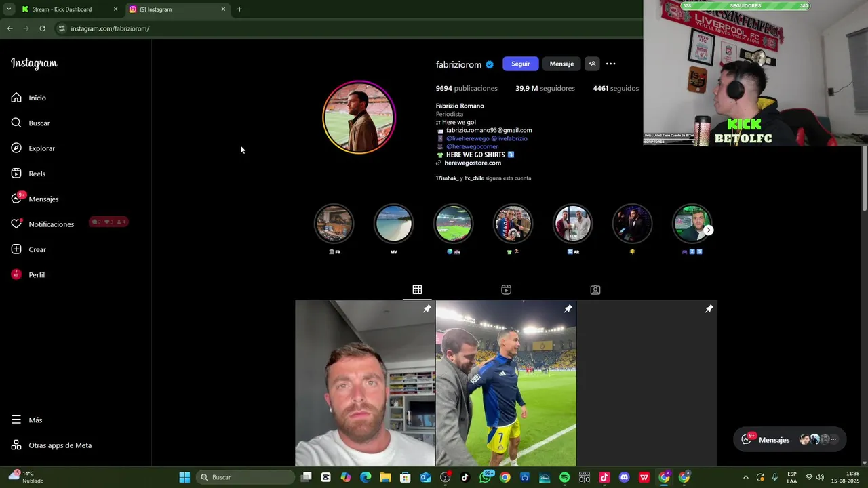
Task: Open Windows Start menu
Action: point(184,477)
